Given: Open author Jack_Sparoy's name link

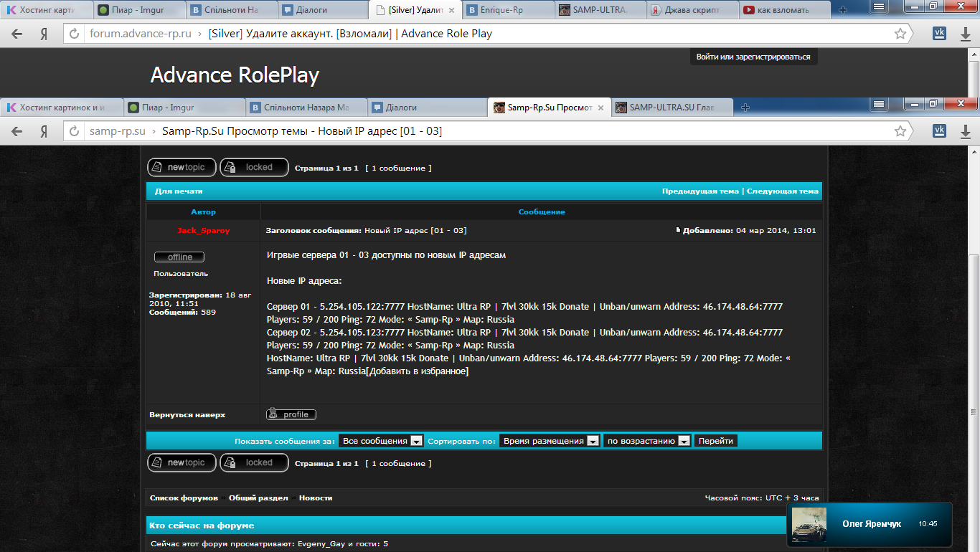Looking at the screenshot, I should [204, 231].
